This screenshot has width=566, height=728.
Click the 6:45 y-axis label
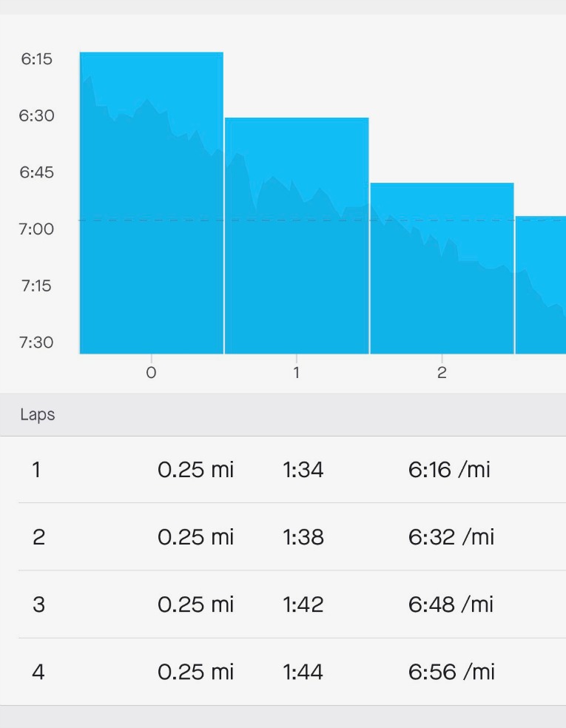tap(36, 172)
